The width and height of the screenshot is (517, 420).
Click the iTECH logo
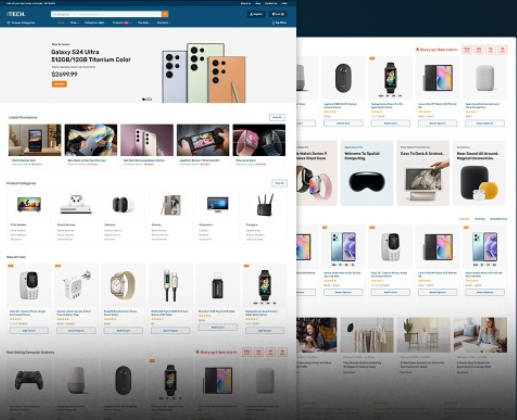click(15, 14)
